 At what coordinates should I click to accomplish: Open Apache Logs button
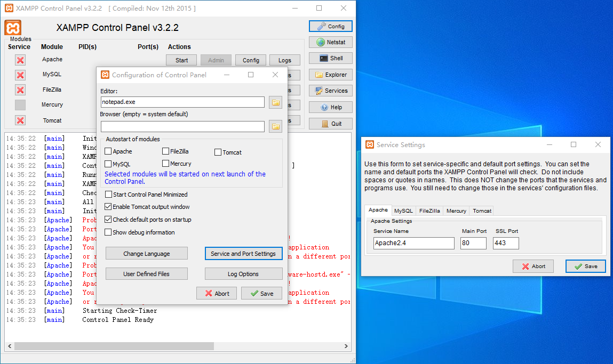[x=284, y=60]
